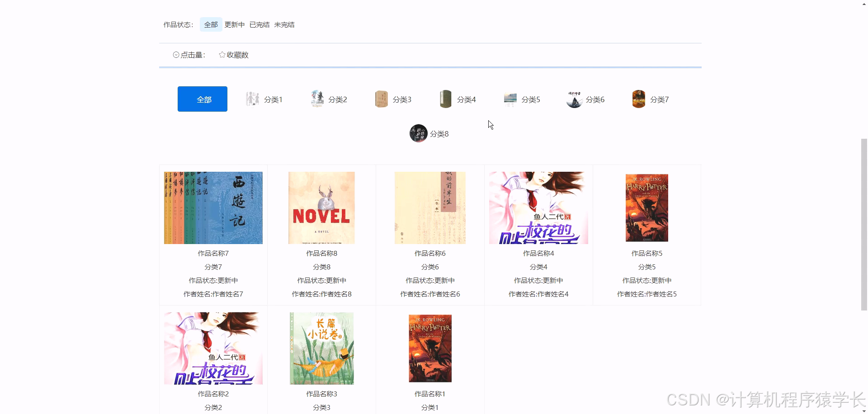Filter works by 更新中 status
Screen dimensions: 868x414
click(x=234, y=24)
